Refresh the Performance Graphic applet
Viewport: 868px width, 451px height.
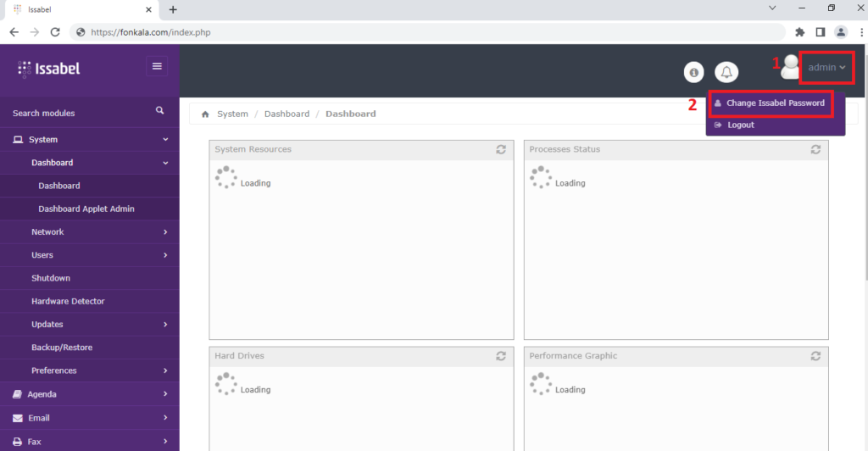815,356
